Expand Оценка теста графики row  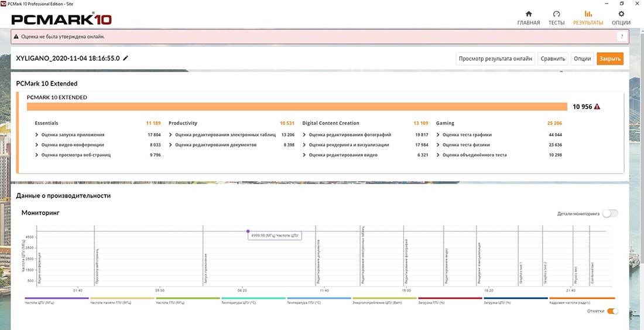439,135
